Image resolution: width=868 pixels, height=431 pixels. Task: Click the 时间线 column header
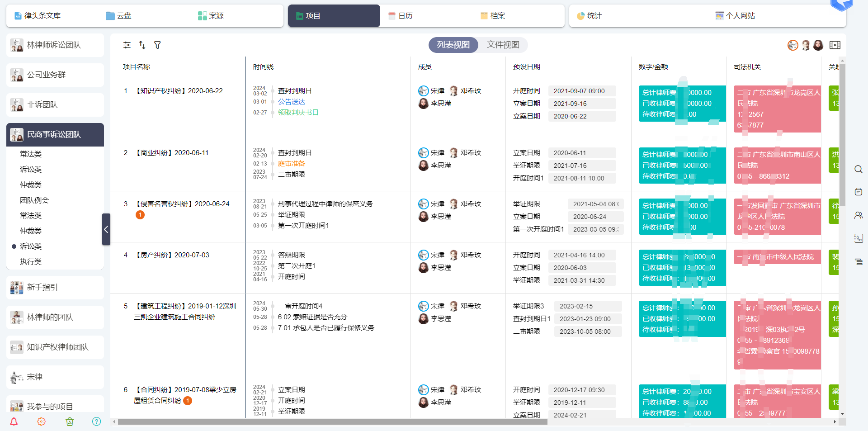tap(264, 67)
